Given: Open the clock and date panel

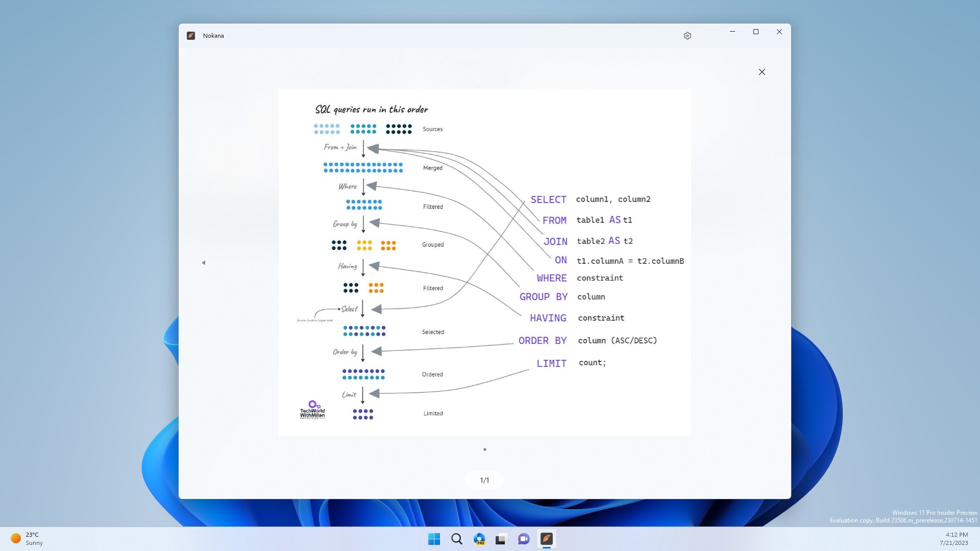Looking at the screenshot, I should 953,539.
